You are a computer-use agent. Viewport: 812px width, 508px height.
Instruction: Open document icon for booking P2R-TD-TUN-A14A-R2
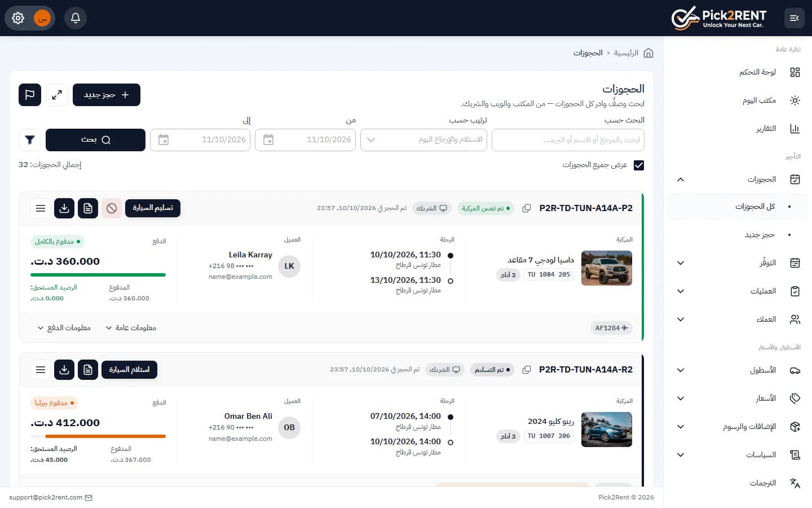(x=88, y=370)
